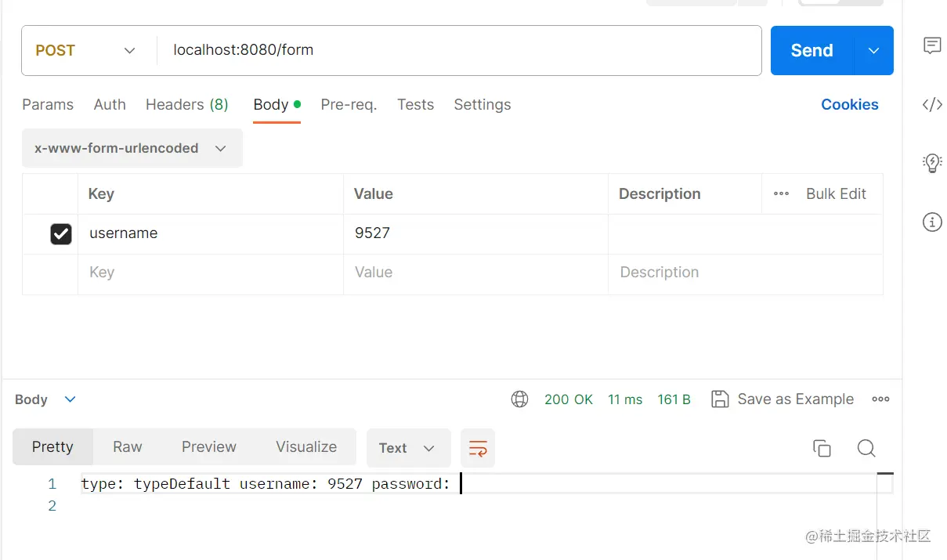Screen dimensions: 947x560
Task: Open the Cookies link
Action: pos(849,105)
